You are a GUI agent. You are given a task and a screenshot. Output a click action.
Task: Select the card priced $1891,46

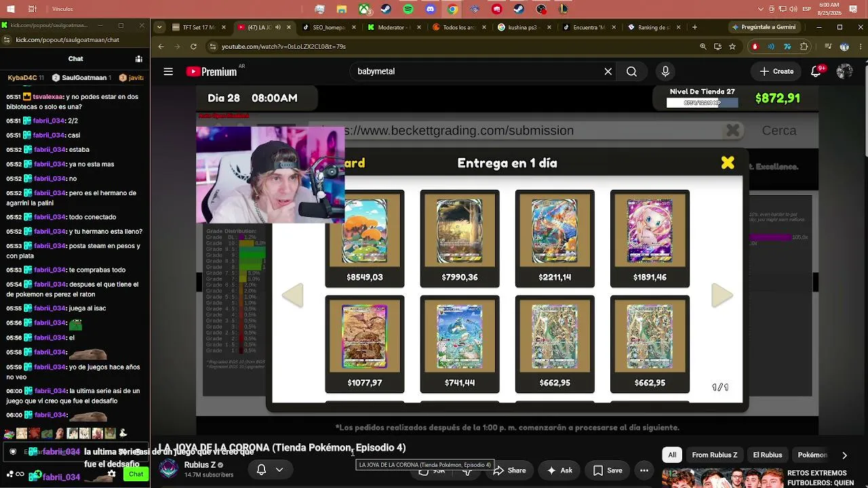point(650,239)
